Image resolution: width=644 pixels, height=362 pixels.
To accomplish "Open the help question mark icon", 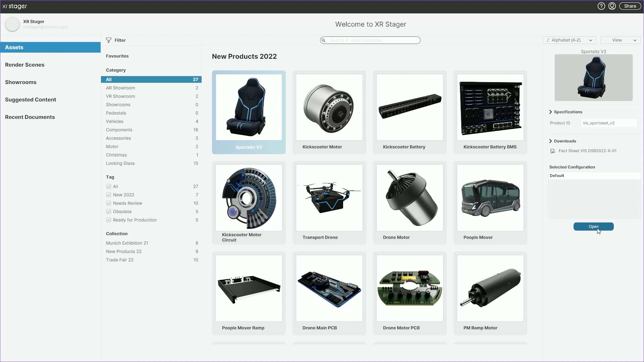I will [x=601, y=6].
